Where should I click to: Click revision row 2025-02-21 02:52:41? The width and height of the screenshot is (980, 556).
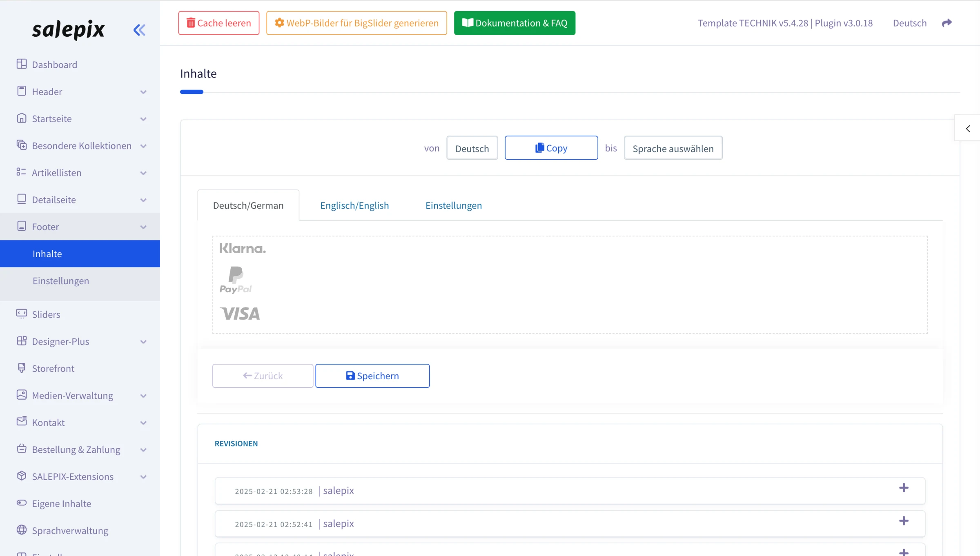(x=570, y=524)
